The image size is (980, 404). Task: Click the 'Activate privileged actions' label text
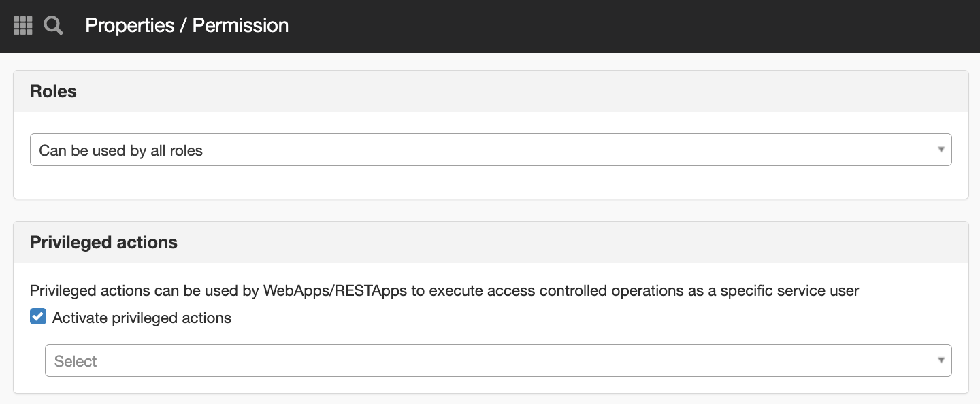tap(142, 318)
